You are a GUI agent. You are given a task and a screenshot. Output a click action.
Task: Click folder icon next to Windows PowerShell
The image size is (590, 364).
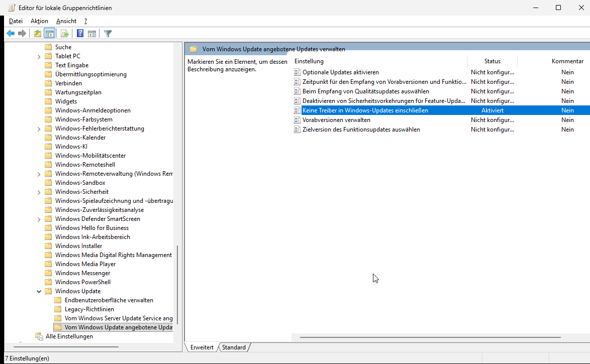(x=48, y=282)
